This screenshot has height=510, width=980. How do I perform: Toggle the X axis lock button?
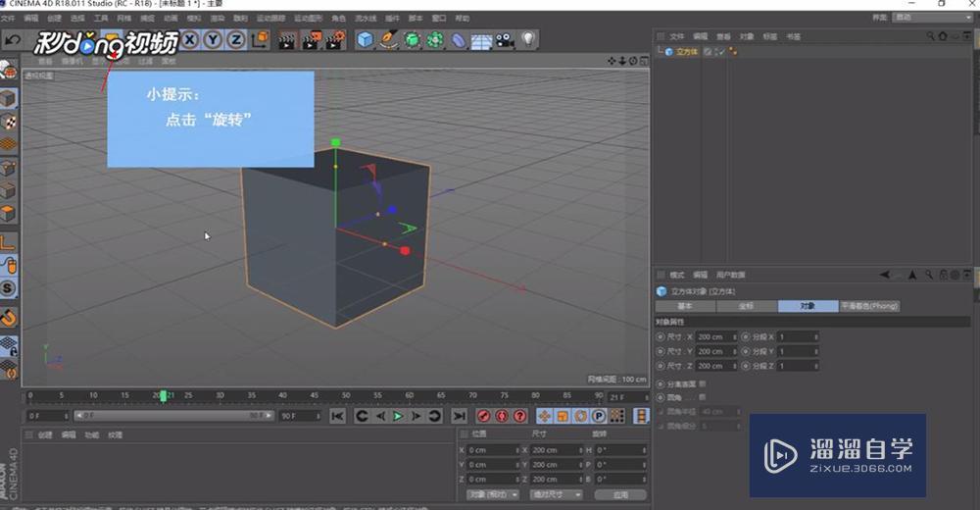pyautogui.click(x=189, y=40)
